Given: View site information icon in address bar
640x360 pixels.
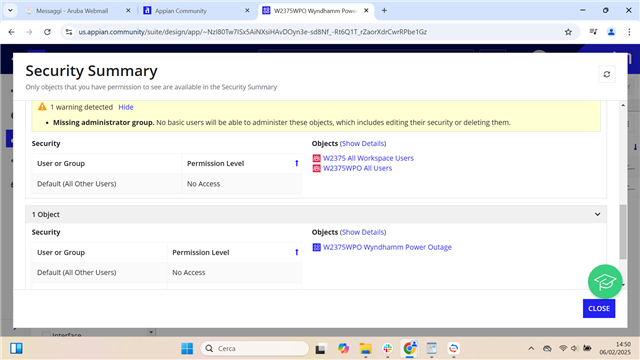Looking at the screenshot, I should click(x=69, y=32).
